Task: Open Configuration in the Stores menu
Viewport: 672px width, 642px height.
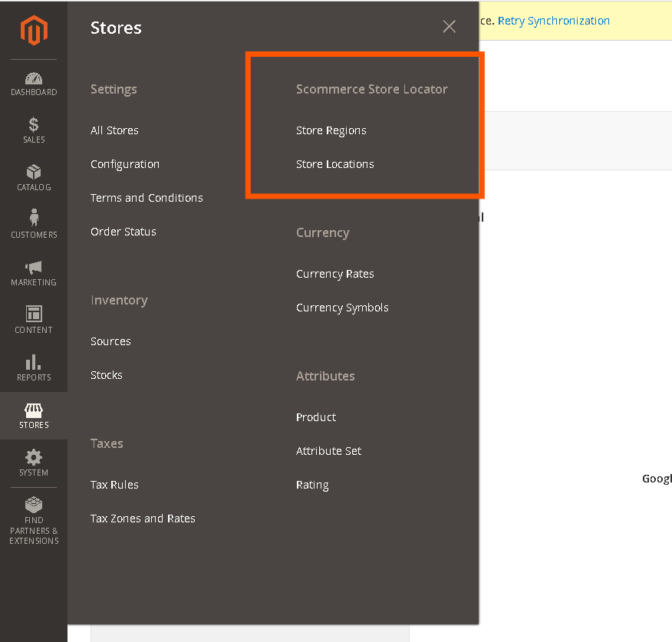Action: pos(125,164)
